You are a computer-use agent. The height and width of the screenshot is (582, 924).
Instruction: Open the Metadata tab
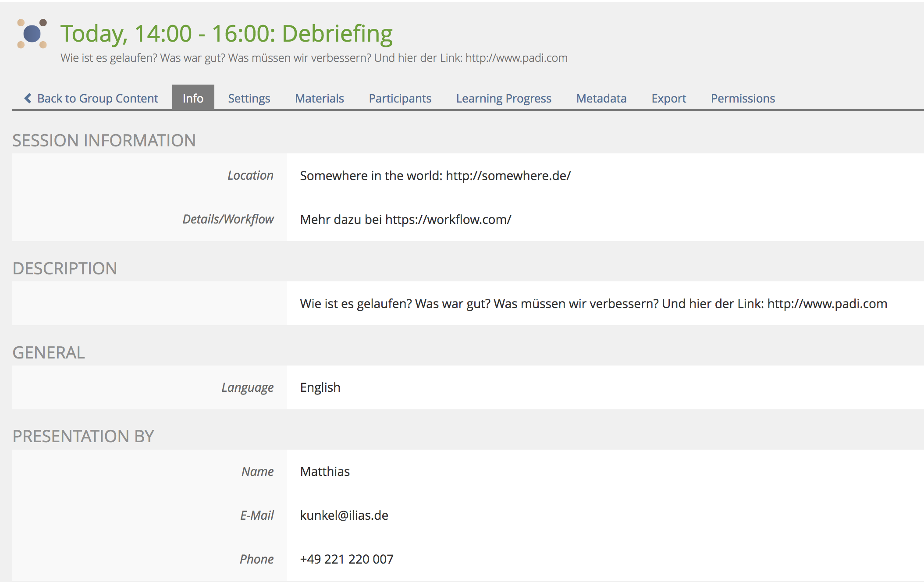click(601, 98)
